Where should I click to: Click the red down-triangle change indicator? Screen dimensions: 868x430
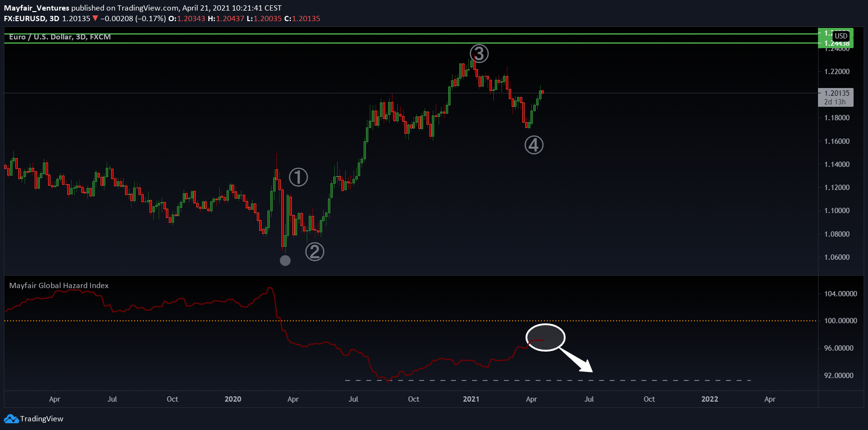point(95,18)
